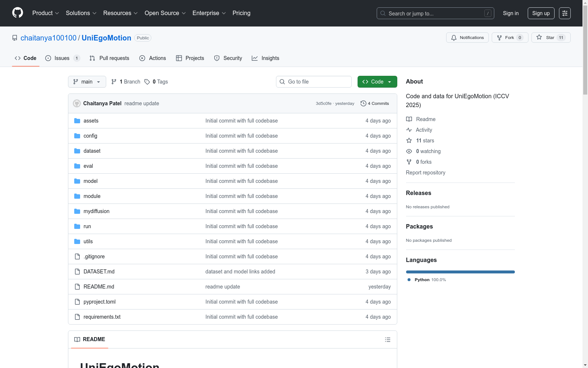Image resolution: width=588 pixels, height=368 pixels.
Task: Open the appearance settings icon button
Action: (x=565, y=13)
